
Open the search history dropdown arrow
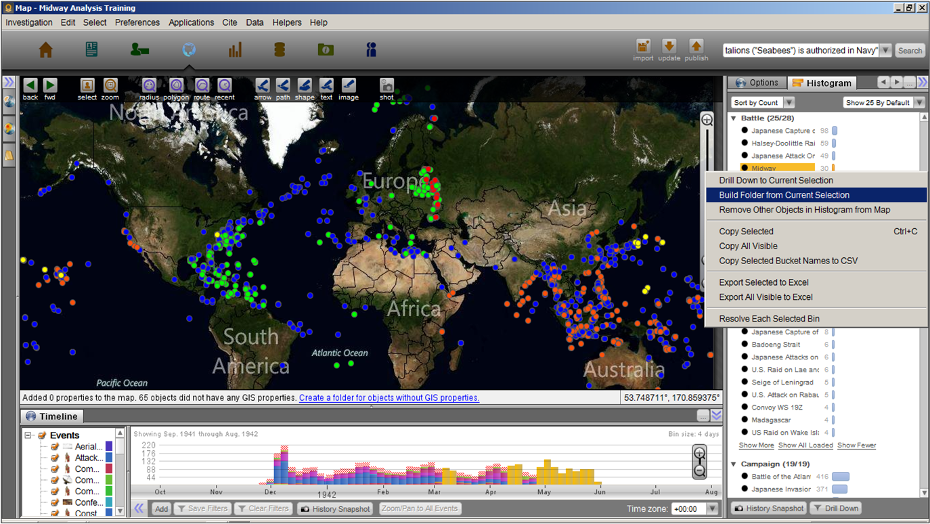coord(885,50)
